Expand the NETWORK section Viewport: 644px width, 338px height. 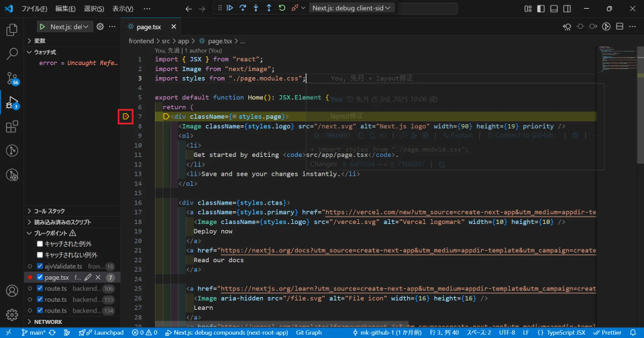point(72,322)
